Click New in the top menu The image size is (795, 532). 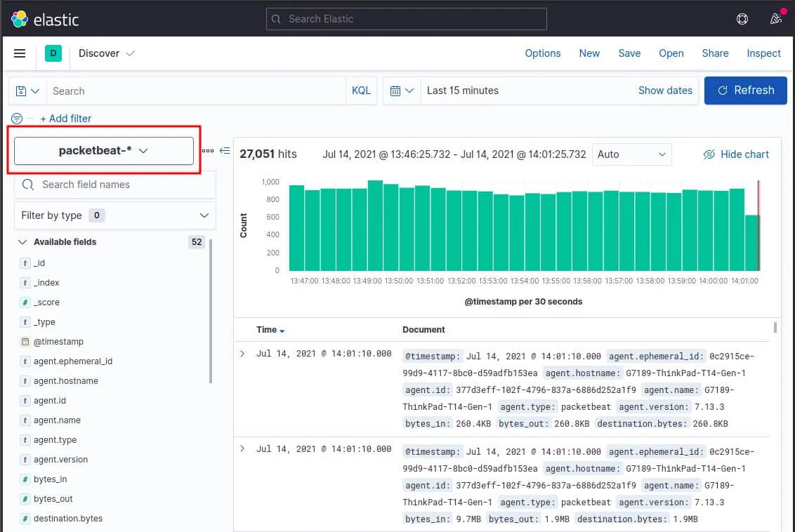pos(589,53)
